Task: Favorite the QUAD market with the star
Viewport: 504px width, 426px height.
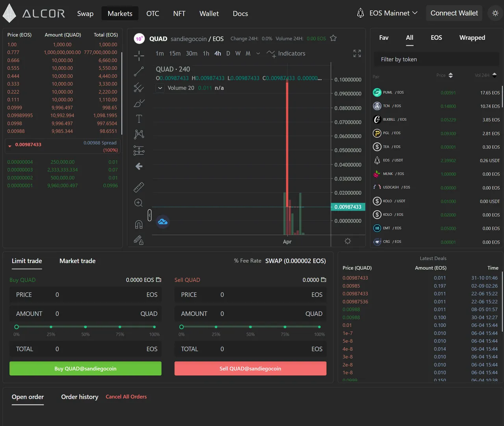Action: tap(333, 38)
